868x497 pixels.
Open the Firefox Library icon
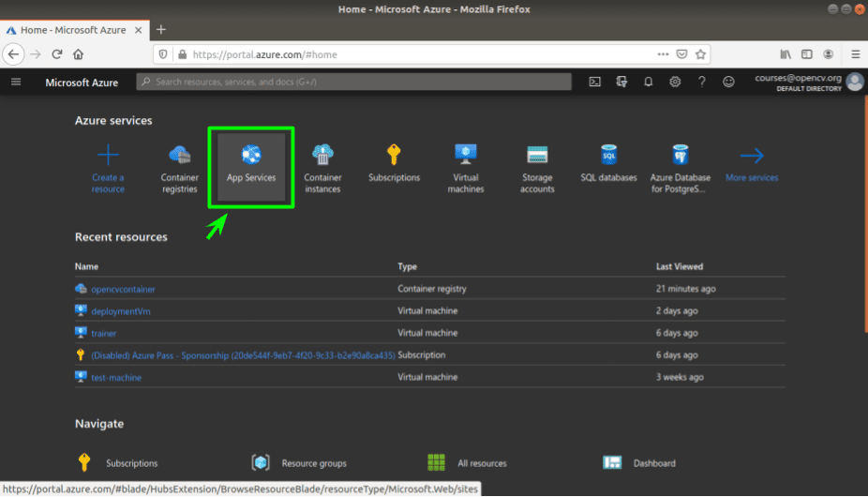click(x=786, y=54)
